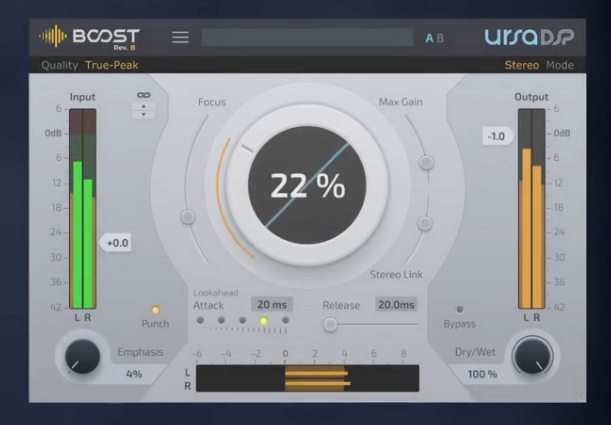Screen dimensions: 611x425
Task: Toggle the input/output link chain icon
Action: click(x=143, y=95)
